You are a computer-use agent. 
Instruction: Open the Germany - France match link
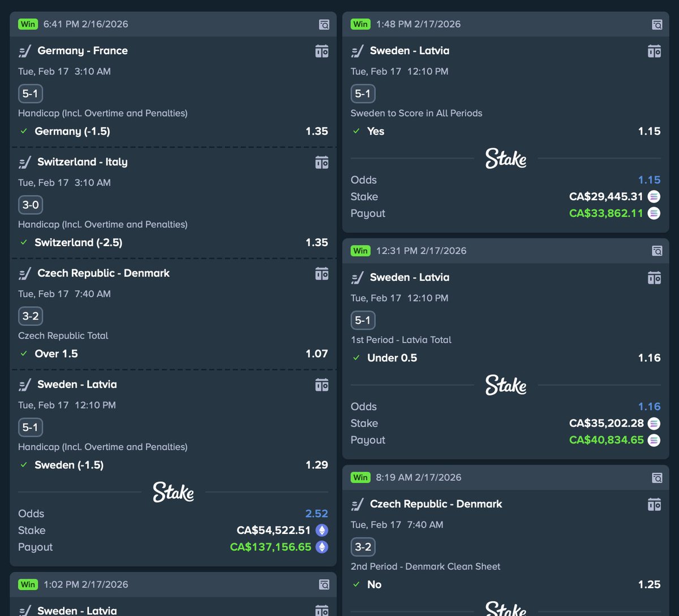pos(83,50)
